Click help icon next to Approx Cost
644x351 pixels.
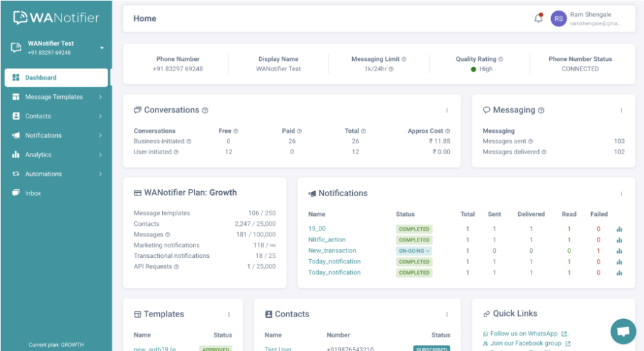(447, 131)
